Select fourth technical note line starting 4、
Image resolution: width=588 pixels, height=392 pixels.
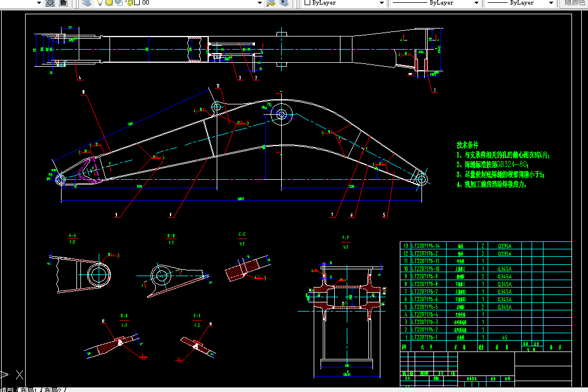(491, 184)
